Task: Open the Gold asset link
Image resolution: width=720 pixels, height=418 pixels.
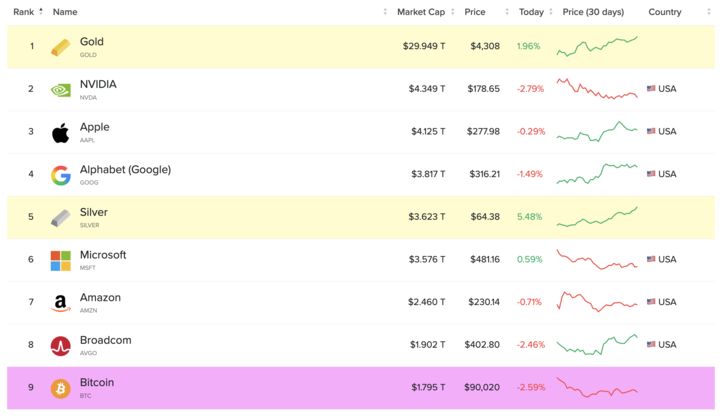Action: [92, 42]
